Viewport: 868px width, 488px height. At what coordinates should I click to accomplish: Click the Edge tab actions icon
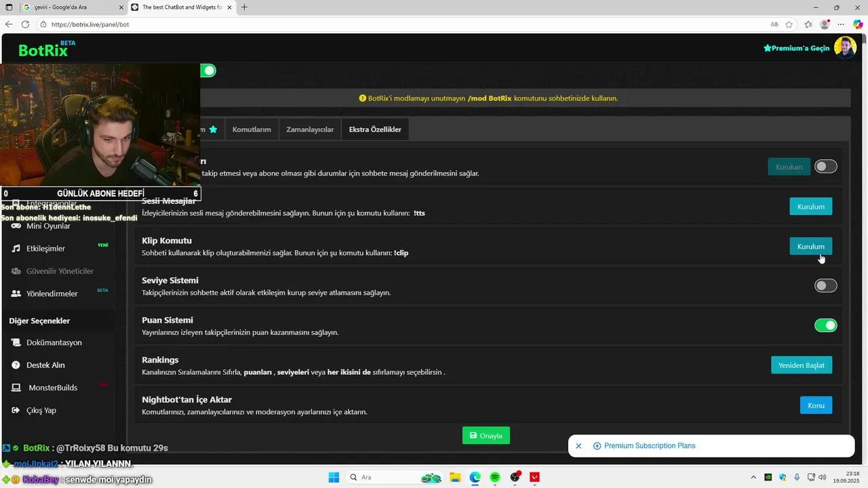9,7
